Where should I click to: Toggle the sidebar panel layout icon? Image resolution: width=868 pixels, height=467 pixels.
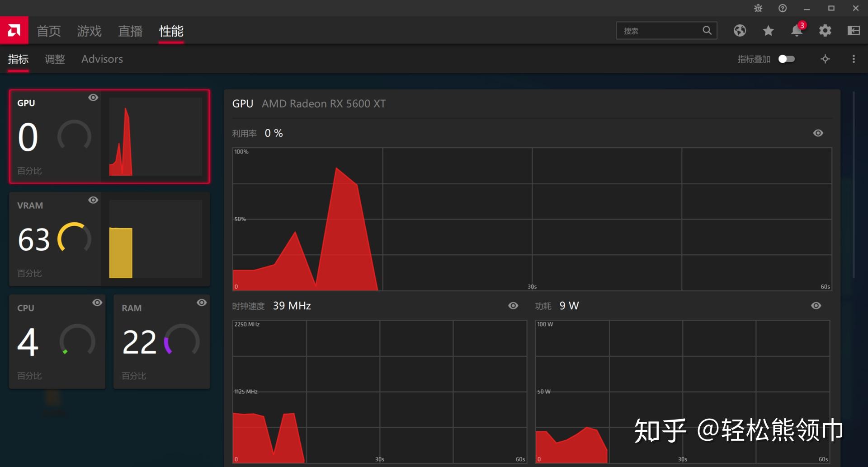point(854,30)
